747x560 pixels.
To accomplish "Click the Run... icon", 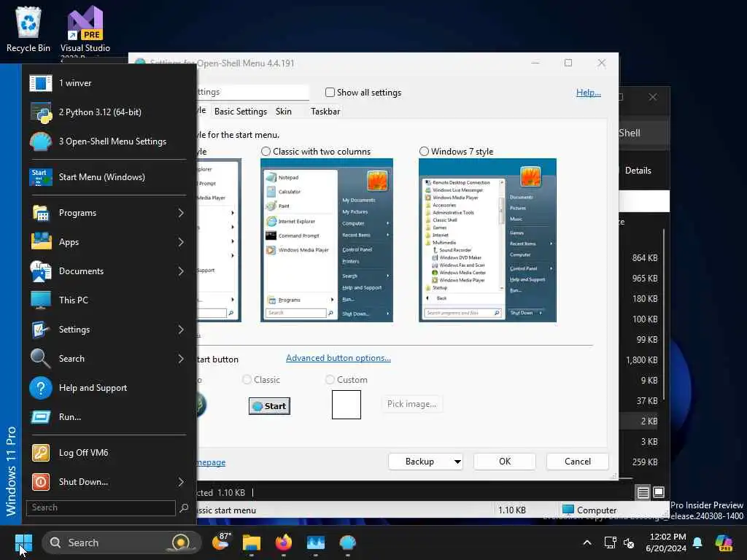I will 41,417.
